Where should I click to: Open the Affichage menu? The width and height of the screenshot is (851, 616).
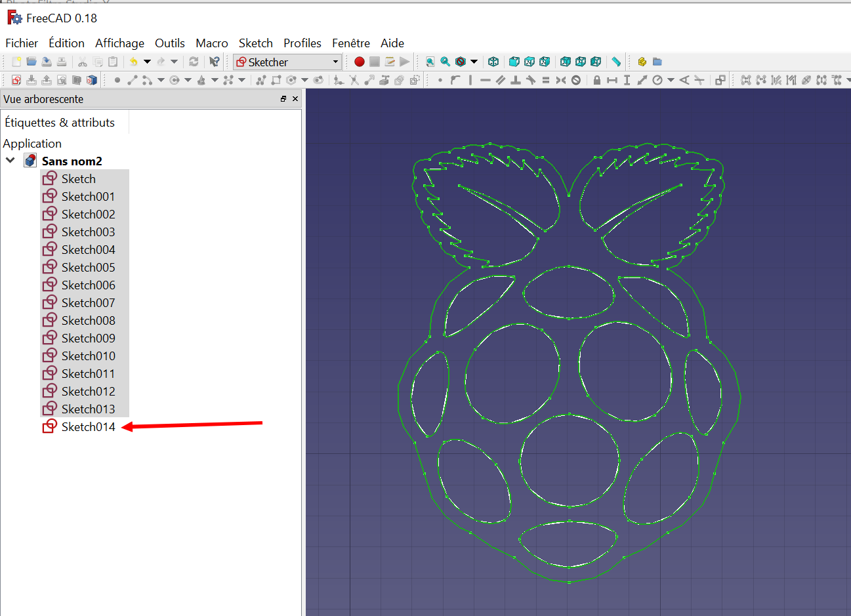[x=119, y=43]
